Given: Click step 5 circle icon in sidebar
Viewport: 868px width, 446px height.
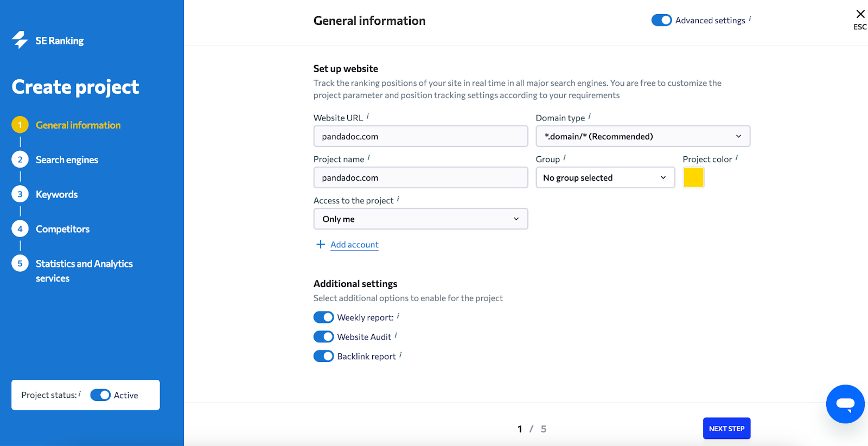Looking at the screenshot, I should [x=20, y=264].
